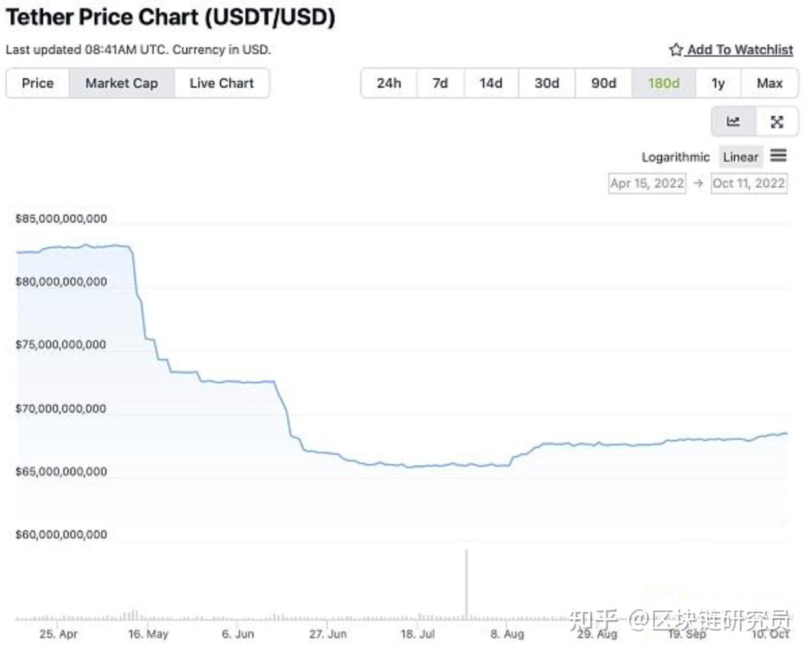Select the Max history range

769,83
